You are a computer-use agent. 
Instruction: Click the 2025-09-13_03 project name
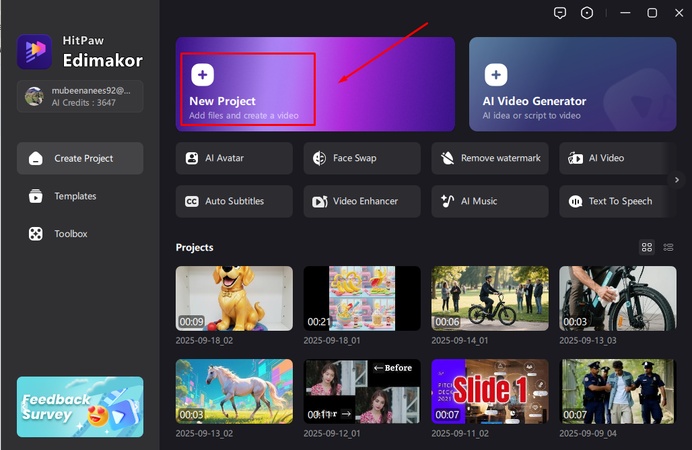click(x=588, y=341)
